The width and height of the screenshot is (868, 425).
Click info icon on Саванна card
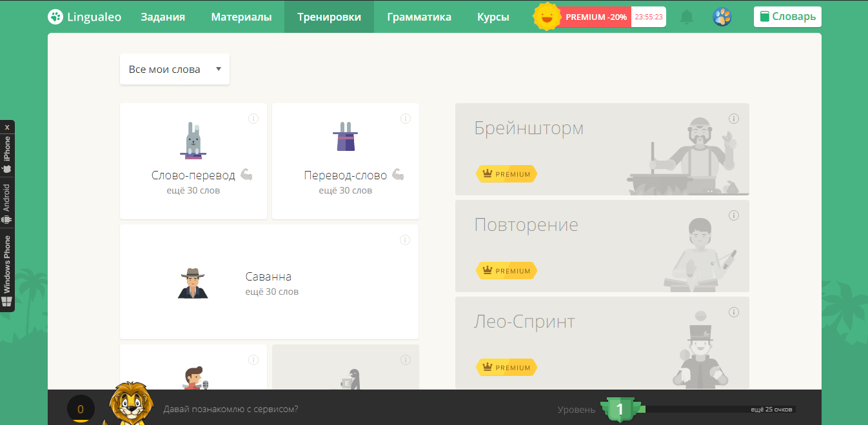pyautogui.click(x=405, y=240)
